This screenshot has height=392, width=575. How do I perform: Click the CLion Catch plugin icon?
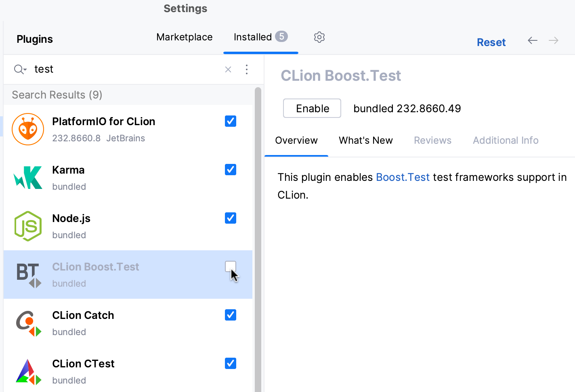point(28,323)
